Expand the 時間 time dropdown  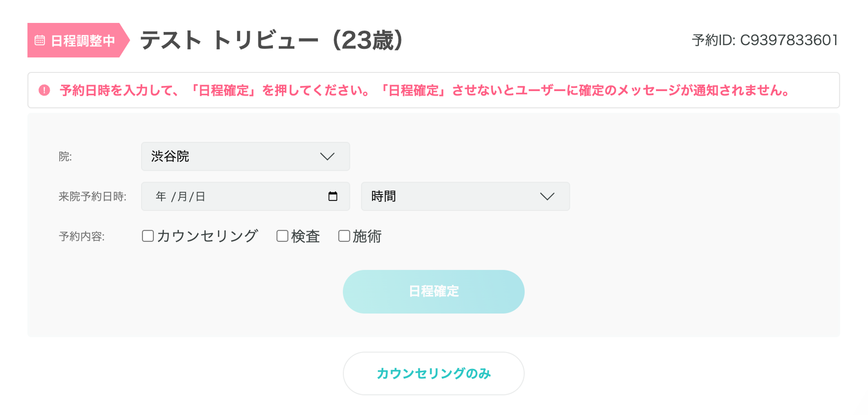465,196
